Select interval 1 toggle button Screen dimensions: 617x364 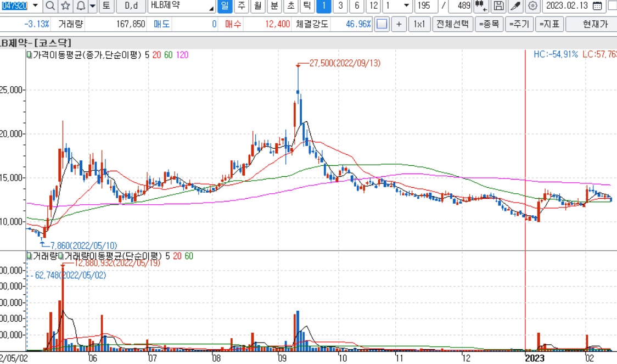tap(324, 6)
